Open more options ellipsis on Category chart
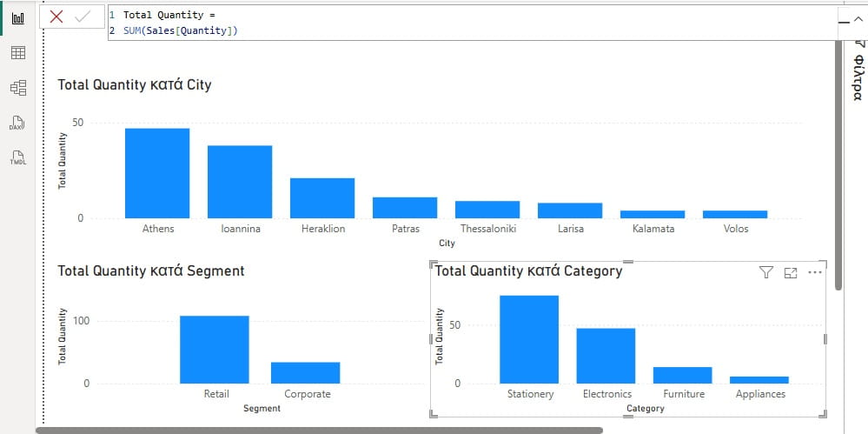868x434 pixels. coord(815,272)
